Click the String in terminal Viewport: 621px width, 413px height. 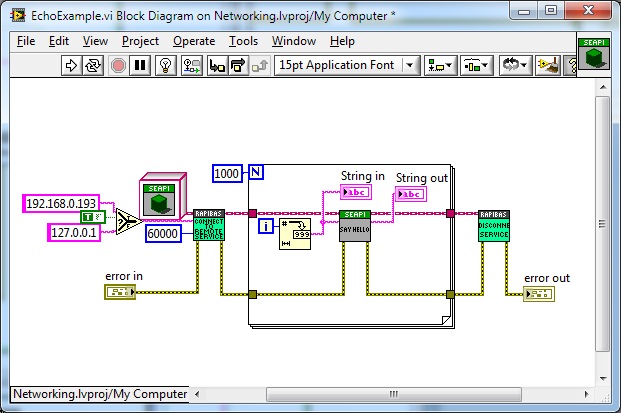coord(356,192)
